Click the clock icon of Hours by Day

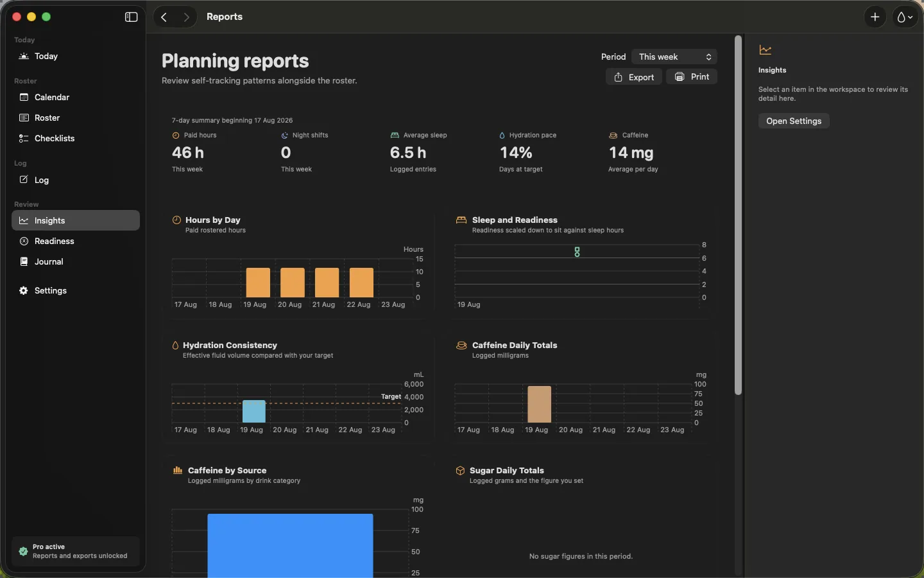(x=176, y=220)
